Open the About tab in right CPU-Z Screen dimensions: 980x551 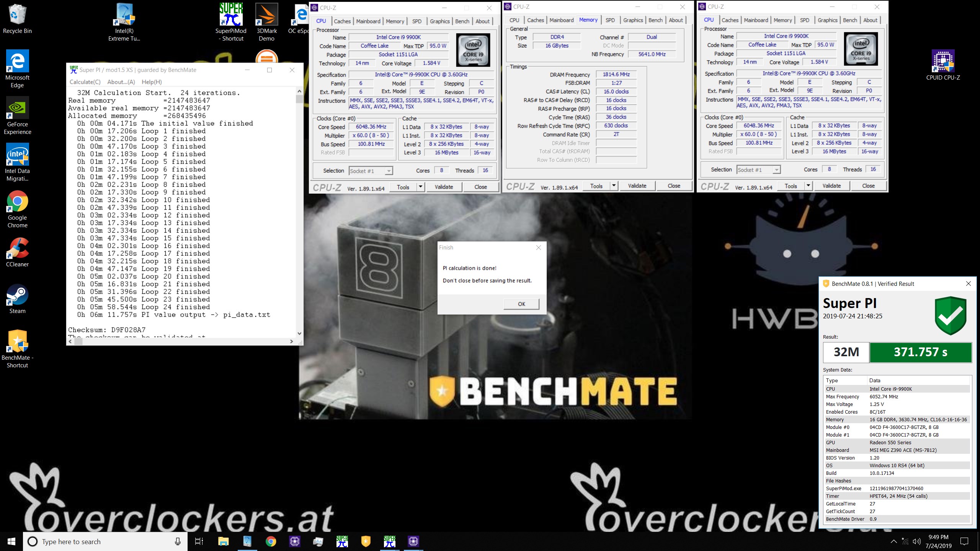click(870, 20)
